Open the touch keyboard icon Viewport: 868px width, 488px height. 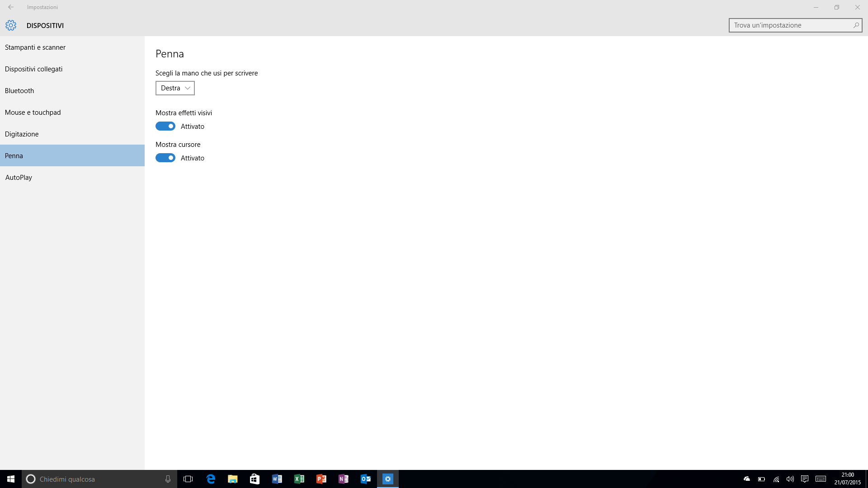(x=821, y=479)
